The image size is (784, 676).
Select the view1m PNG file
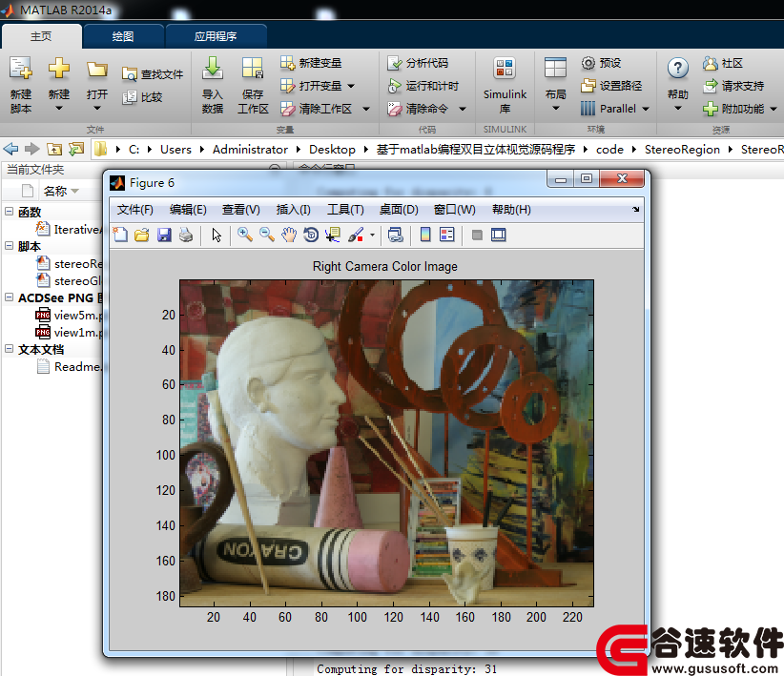[x=69, y=333]
